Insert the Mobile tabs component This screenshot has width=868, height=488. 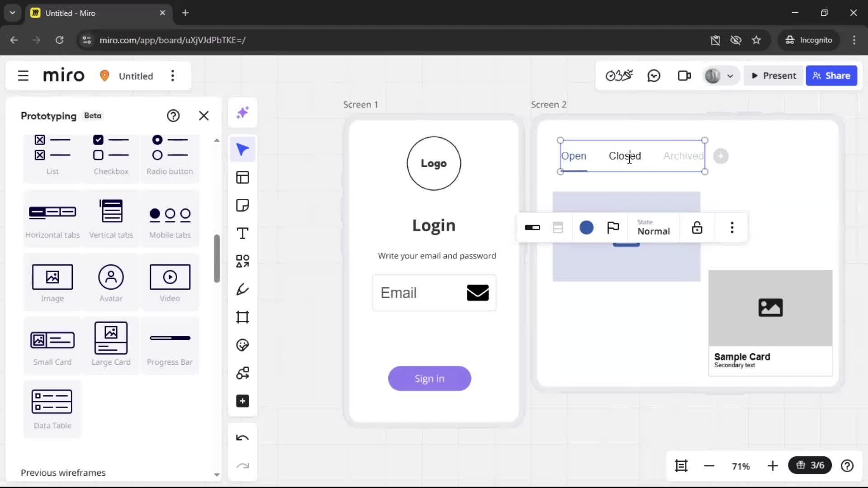[170, 219]
